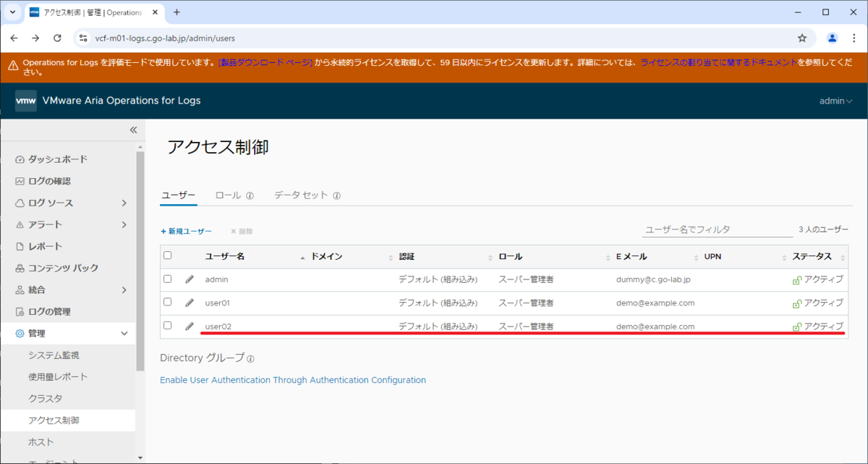
Task: Click the 新規ユーザー button
Action: point(186,231)
